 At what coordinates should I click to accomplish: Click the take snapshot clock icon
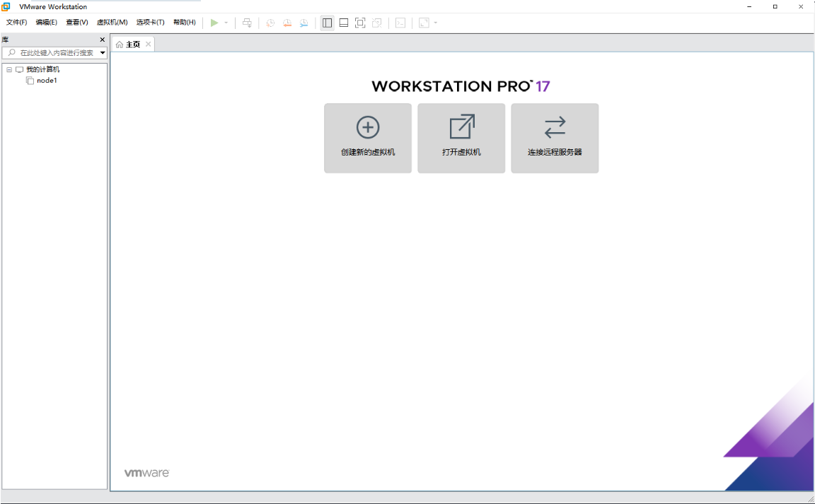pyautogui.click(x=270, y=23)
